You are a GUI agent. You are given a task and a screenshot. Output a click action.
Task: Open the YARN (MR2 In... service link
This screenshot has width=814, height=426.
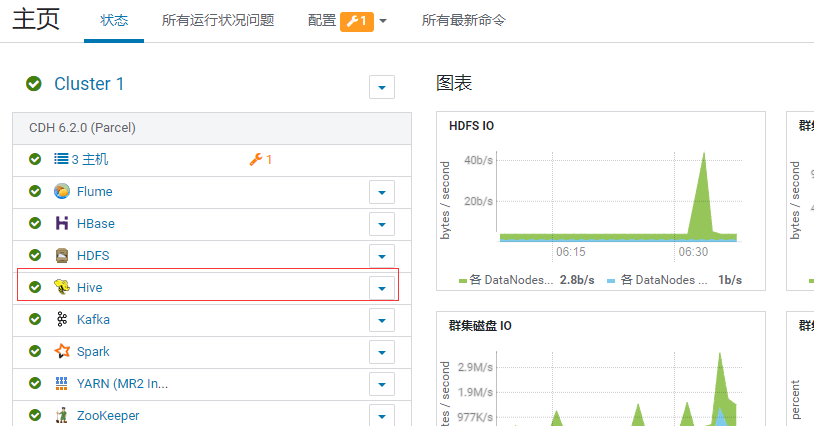pyautogui.click(x=122, y=384)
